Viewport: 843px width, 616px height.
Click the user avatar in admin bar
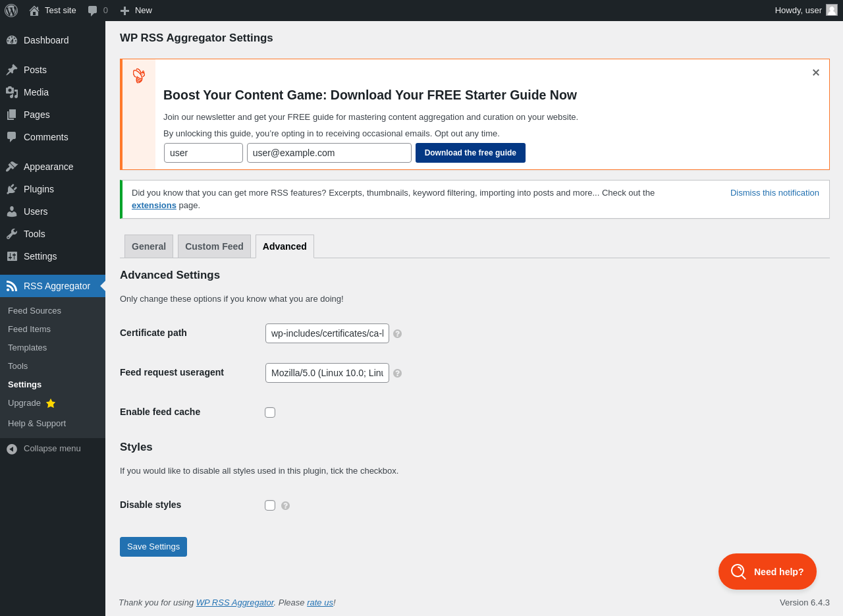[x=832, y=10]
